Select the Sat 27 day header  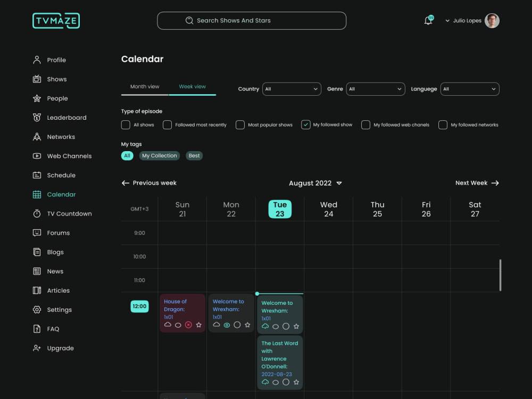click(x=475, y=209)
